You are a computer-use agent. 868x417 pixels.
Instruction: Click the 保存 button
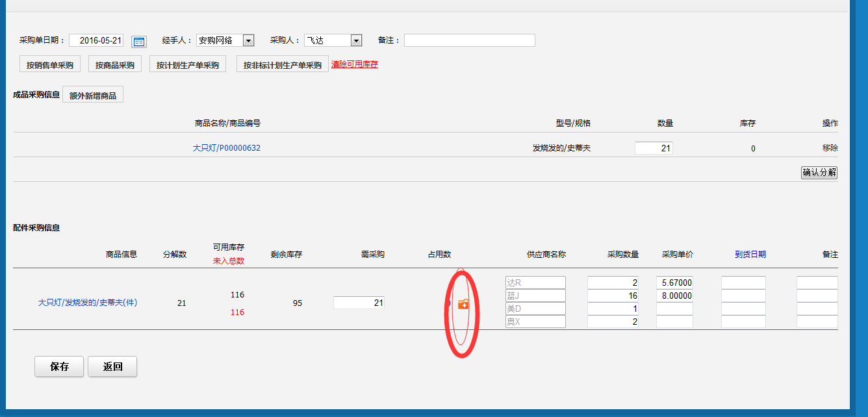(x=59, y=366)
